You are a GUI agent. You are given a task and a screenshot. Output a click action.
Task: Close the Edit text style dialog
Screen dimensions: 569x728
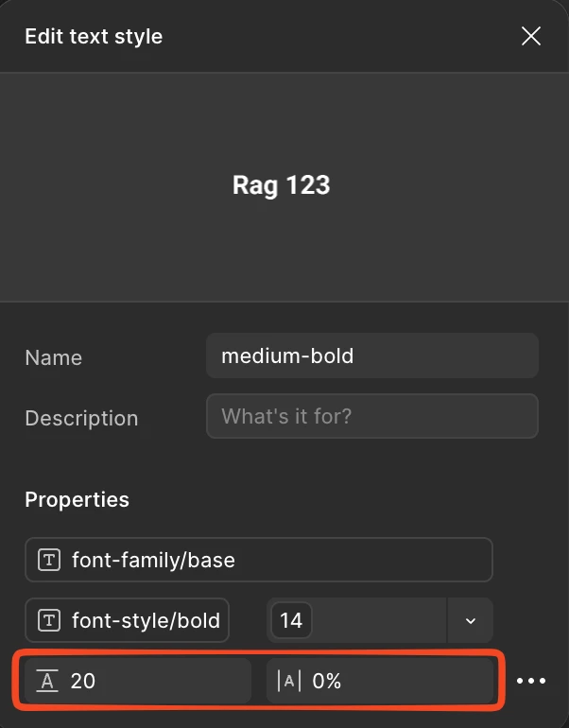[x=531, y=36]
